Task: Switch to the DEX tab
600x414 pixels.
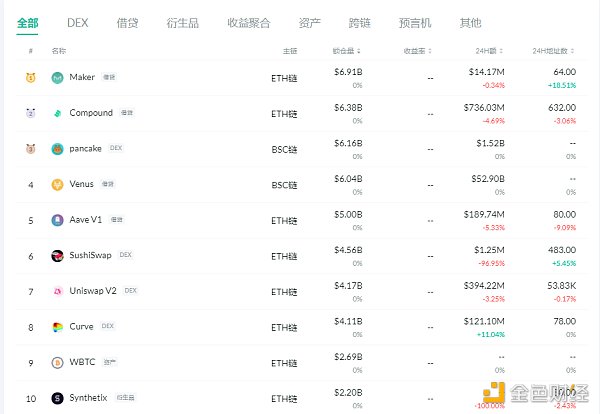Action: [77, 21]
